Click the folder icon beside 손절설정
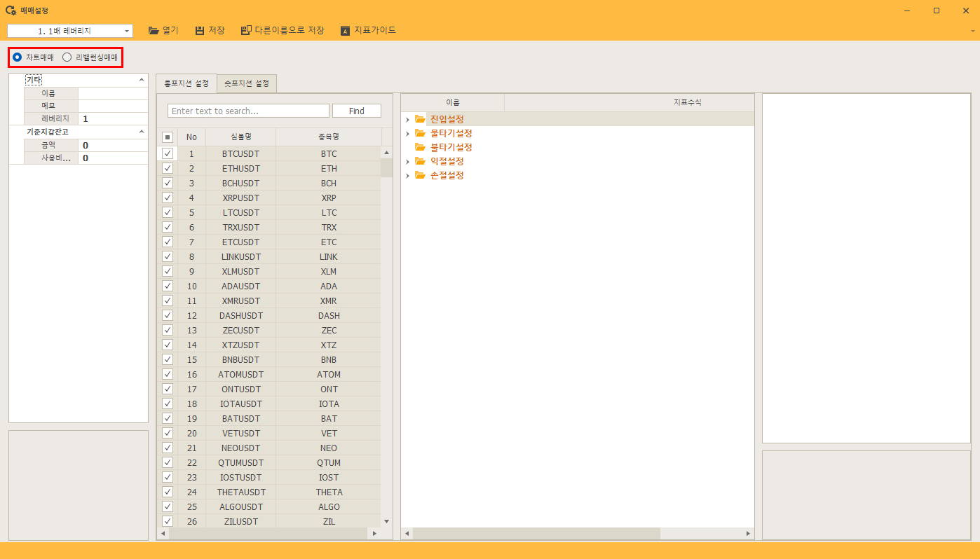Screen dimensions: 980x559 (x=420, y=175)
